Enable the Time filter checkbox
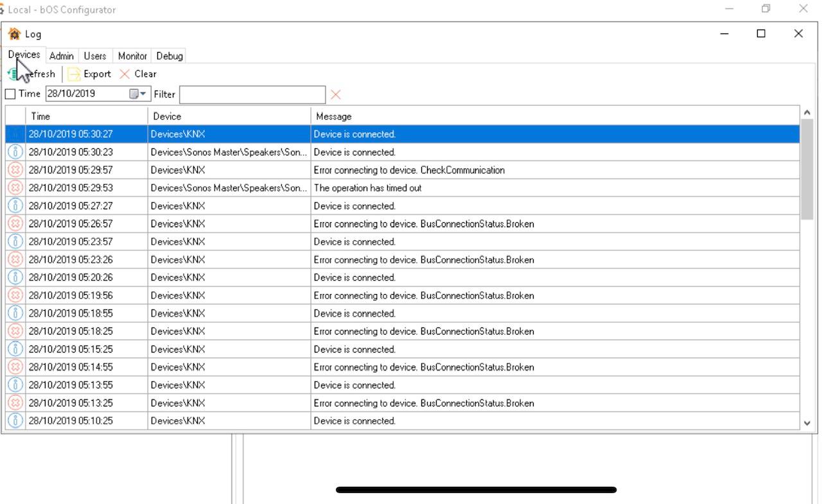Screen dimensions: 822x504 tap(10, 94)
